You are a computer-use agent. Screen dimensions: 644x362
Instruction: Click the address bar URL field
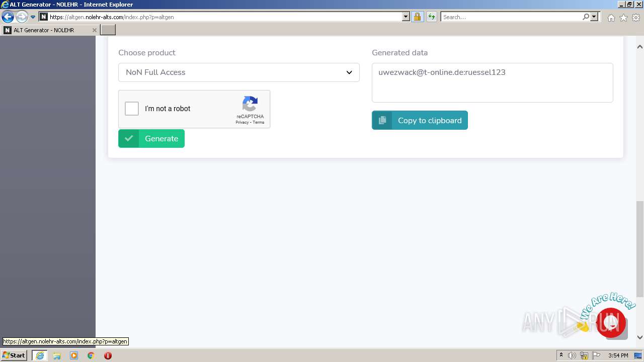click(x=225, y=17)
